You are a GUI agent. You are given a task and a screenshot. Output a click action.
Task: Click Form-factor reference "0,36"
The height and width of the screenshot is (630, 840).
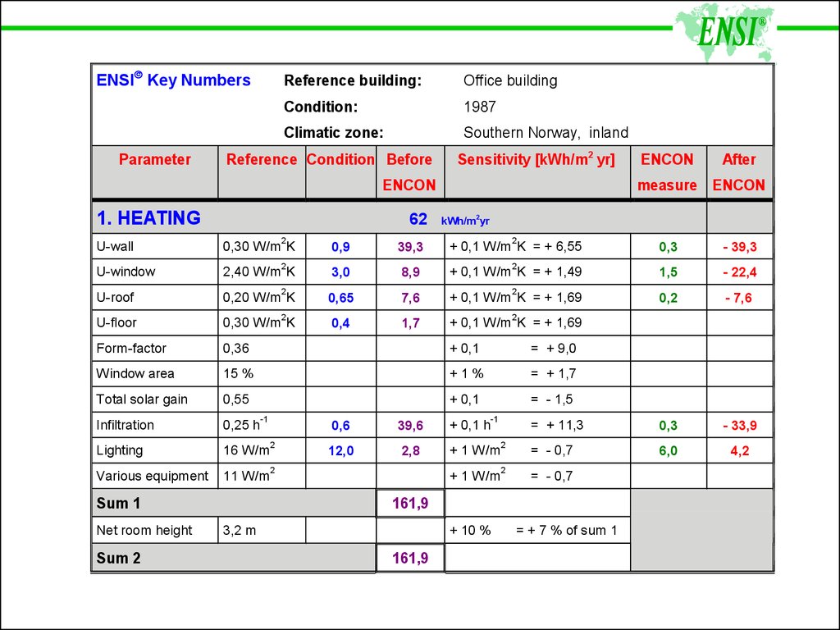[x=236, y=348]
